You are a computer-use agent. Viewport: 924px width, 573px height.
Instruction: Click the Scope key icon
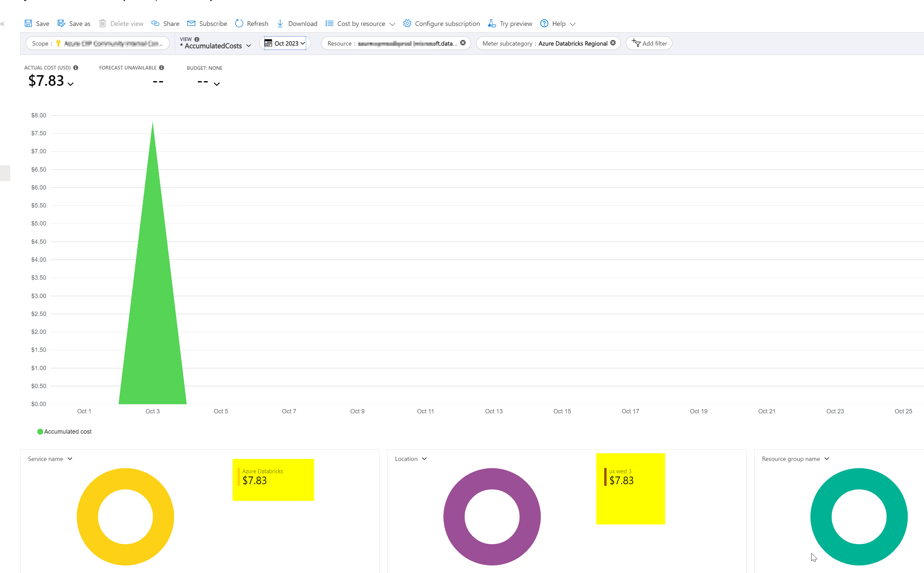pos(58,43)
